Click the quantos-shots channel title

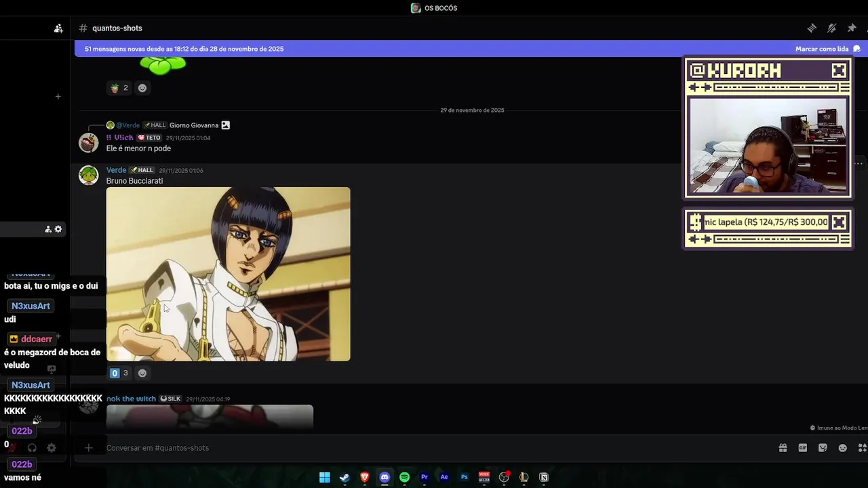[x=117, y=28]
